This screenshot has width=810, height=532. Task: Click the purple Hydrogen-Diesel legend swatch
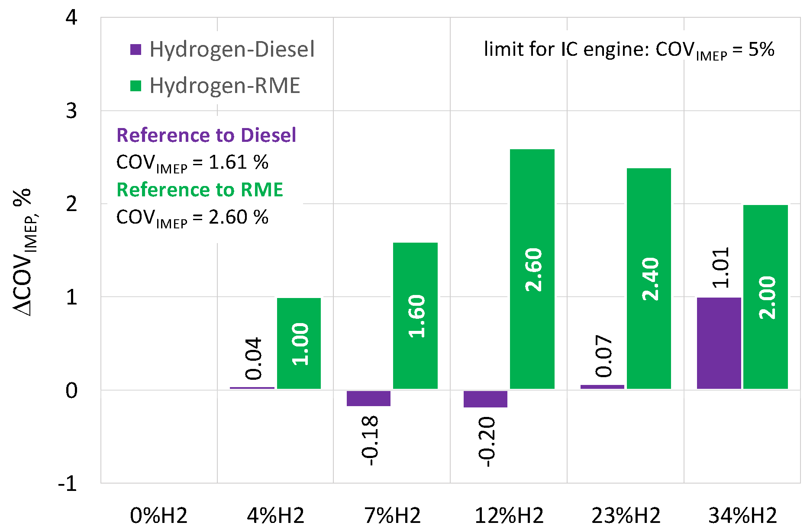pos(136,50)
